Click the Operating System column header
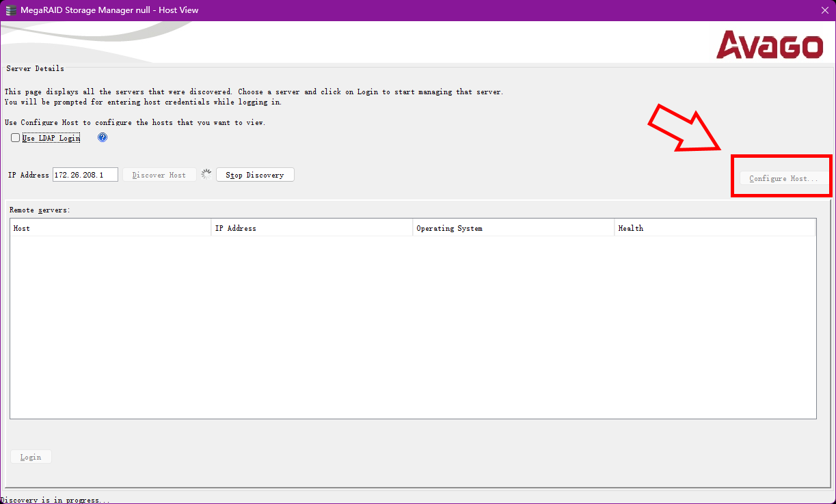Image resolution: width=836 pixels, height=504 pixels. coord(513,228)
